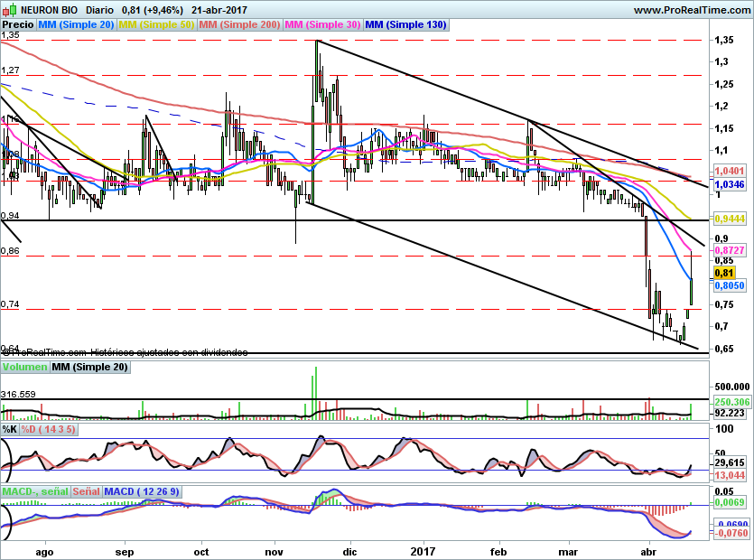Select the volume MM (Simple 20) label

tap(89, 368)
